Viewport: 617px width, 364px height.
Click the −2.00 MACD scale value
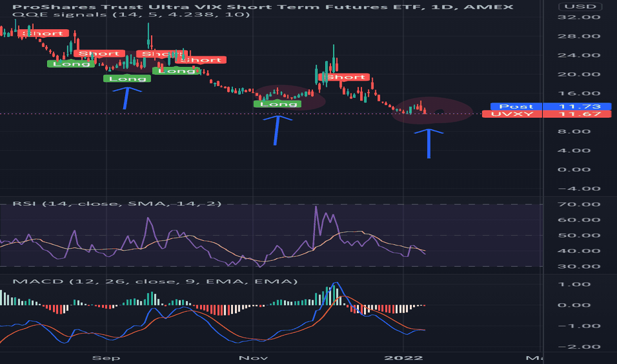pyautogui.click(x=579, y=347)
